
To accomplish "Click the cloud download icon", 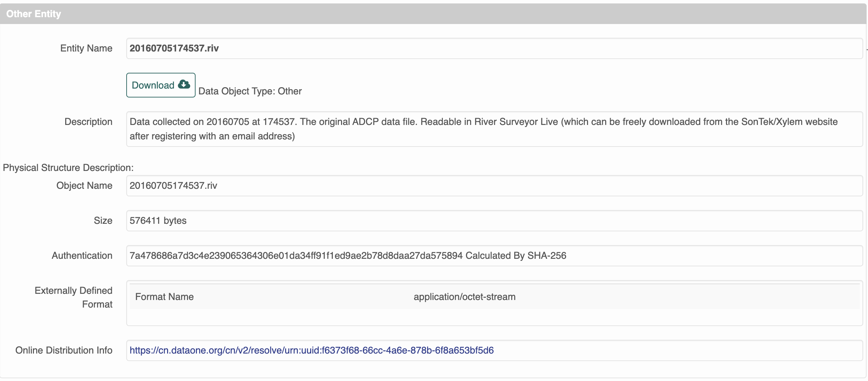I will [184, 84].
